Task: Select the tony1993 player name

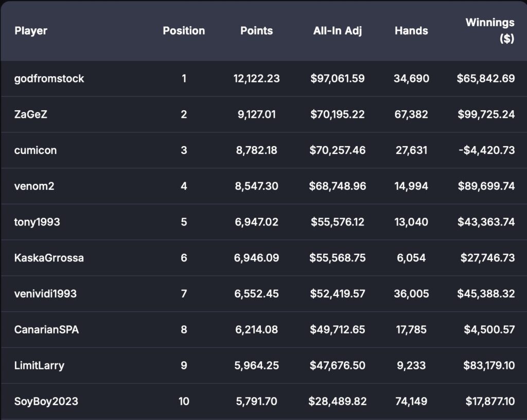Action: pyautogui.click(x=37, y=222)
